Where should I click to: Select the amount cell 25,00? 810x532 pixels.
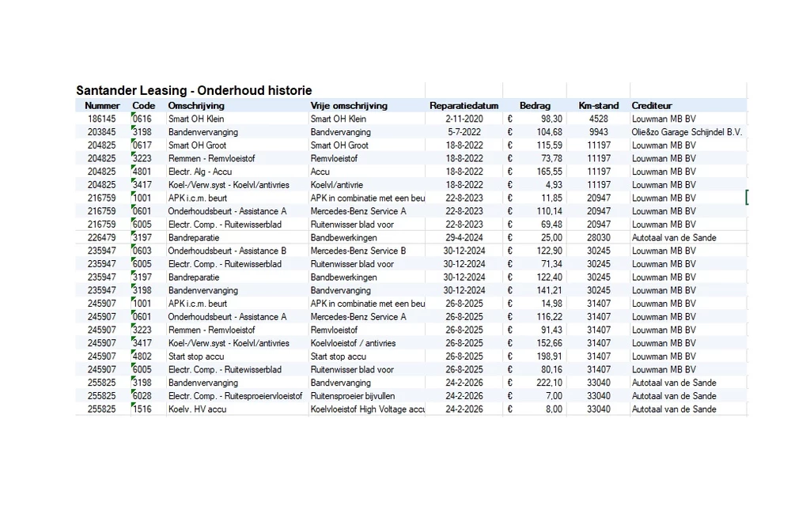click(x=551, y=237)
